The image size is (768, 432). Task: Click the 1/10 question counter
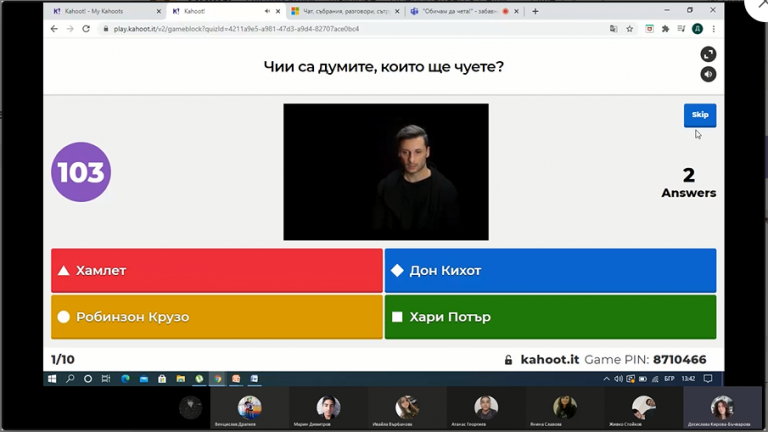tap(63, 360)
